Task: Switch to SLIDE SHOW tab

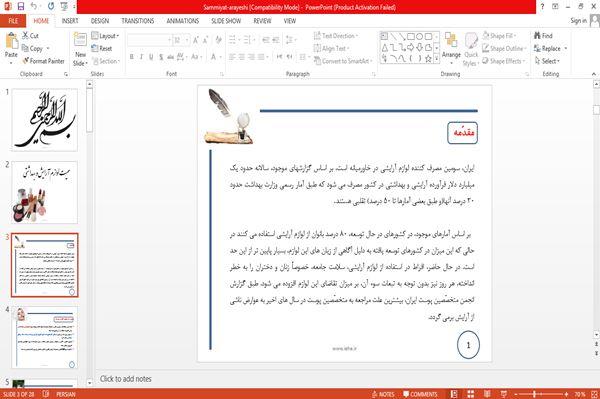Action: tap(226, 21)
